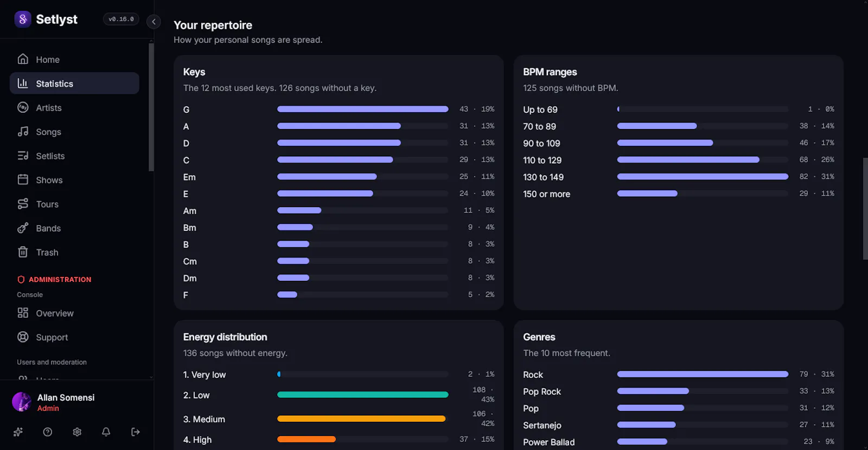Click the "150 or more" BPM label

click(546, 194)
